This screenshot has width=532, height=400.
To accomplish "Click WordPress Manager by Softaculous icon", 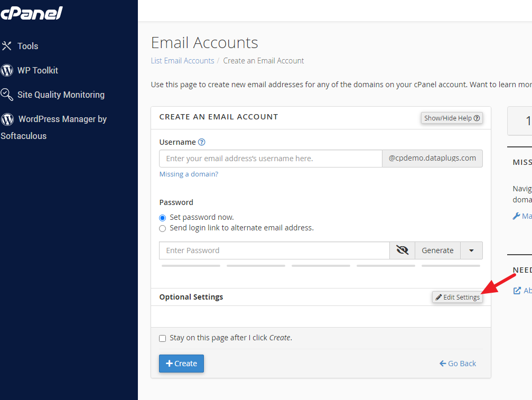I will (x=7, y=119).
